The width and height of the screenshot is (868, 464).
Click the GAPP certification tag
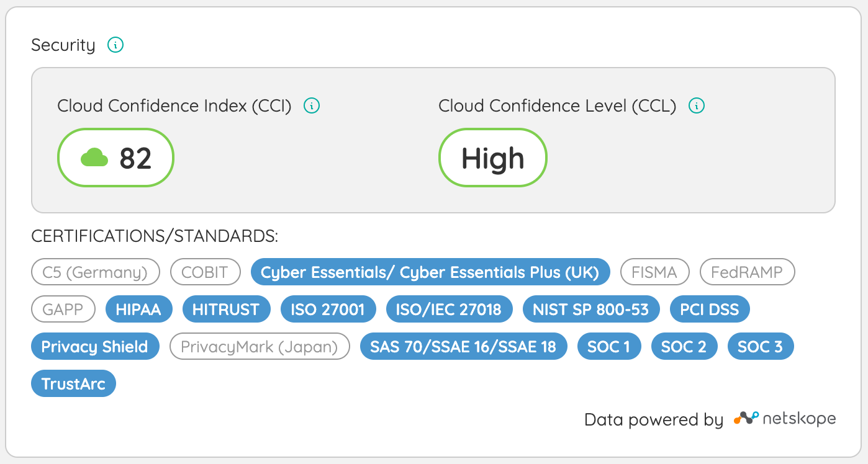(x=63, y=309)
